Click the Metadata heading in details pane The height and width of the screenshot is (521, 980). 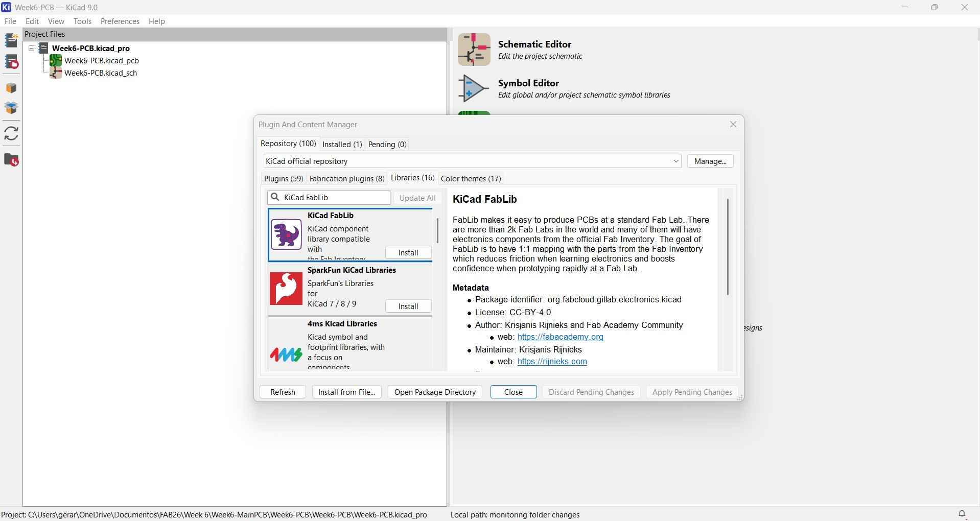click(471, 288)
